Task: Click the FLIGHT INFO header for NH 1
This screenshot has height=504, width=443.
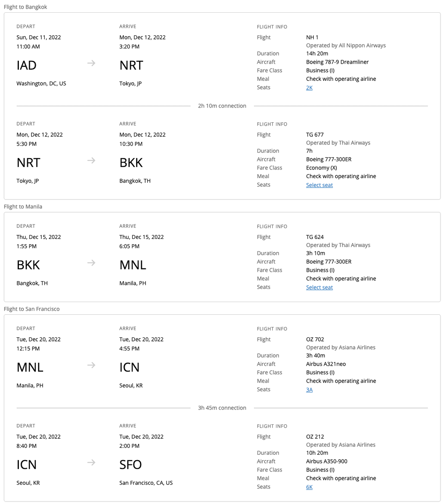Action: click(272, 27)
